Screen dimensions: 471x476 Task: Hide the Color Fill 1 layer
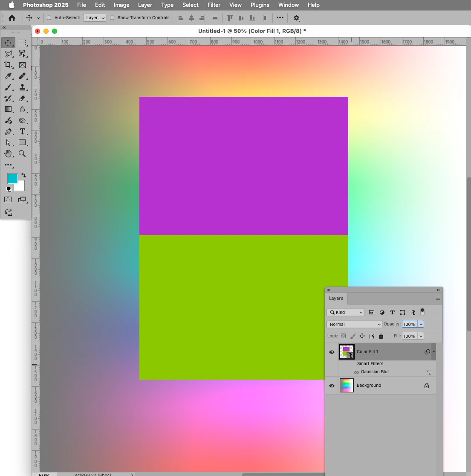tap(332, 352)
